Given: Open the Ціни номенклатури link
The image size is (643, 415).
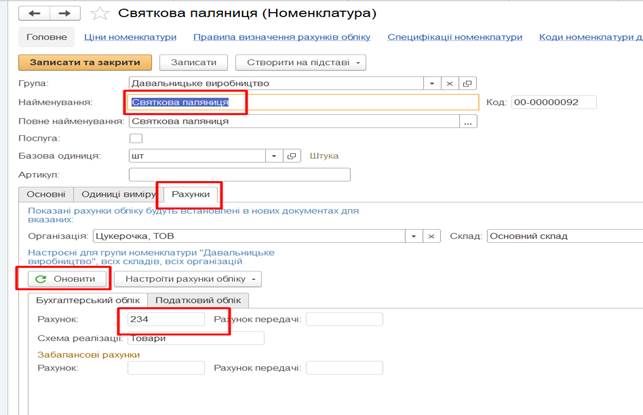Looking at the screenshot, I should tap(130, 37).
